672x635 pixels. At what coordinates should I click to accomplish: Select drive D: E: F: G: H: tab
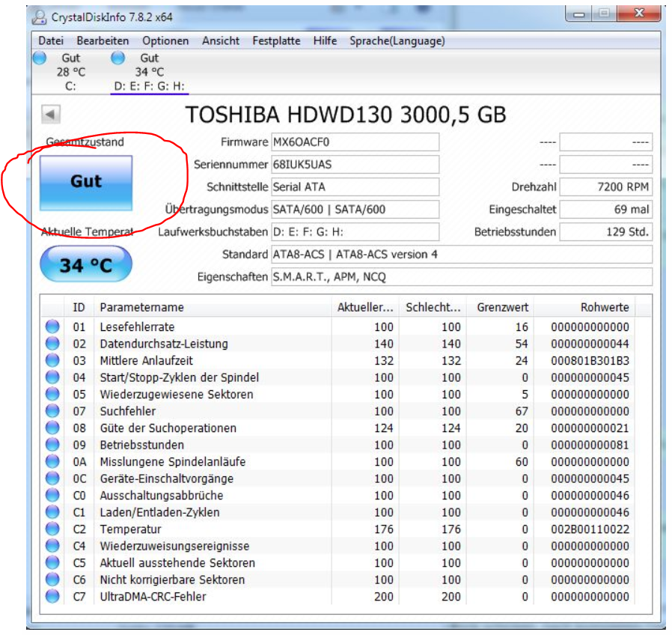(x=150, y=72)
